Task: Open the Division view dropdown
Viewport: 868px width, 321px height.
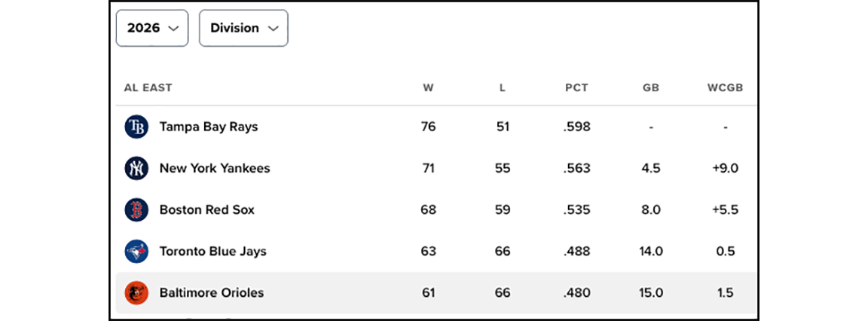Action: [x=243, y=28]
